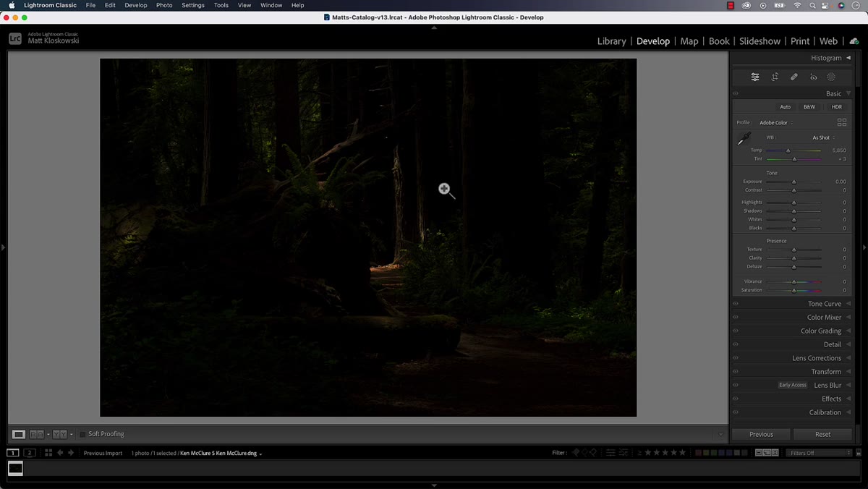Click the Reset button
The width and height of the screenshot is (868, 489).
click(x=822, y=434)
